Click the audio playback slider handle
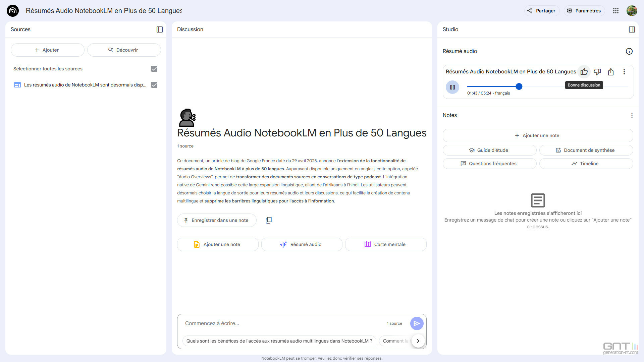The image size is (644, 362). (x=519, y=86)
